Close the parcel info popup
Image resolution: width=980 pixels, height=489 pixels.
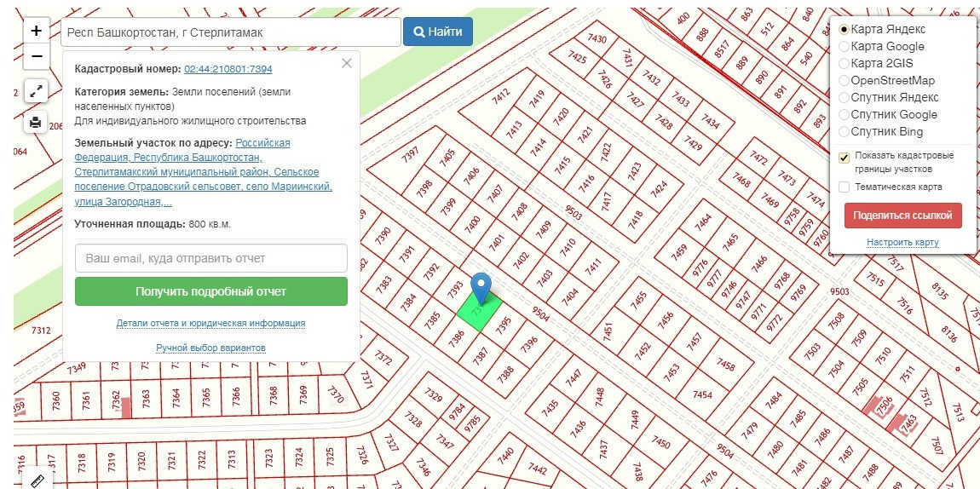tap(347, 63)
